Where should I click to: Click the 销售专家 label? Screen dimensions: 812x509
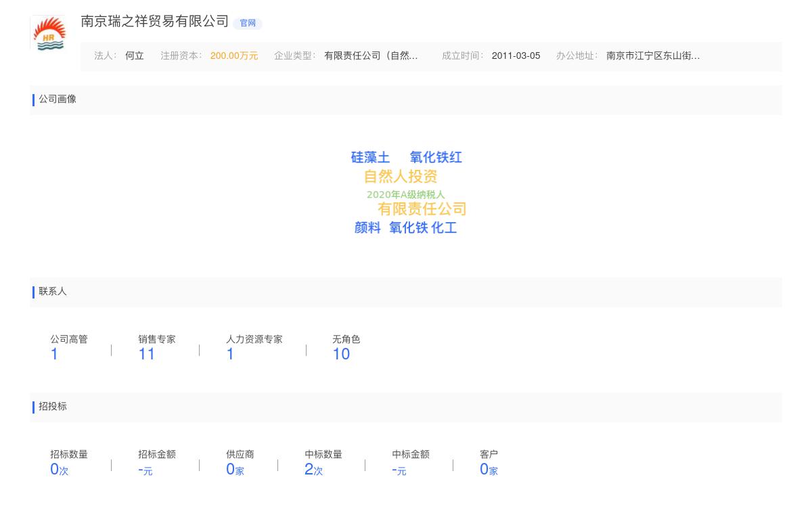click(x=157, y=340)
